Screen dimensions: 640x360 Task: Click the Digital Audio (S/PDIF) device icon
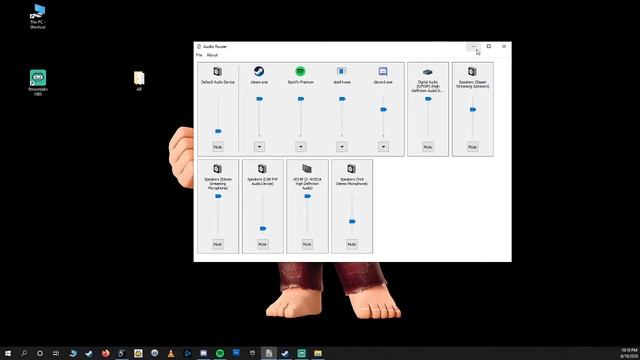[x=427, y=72]
